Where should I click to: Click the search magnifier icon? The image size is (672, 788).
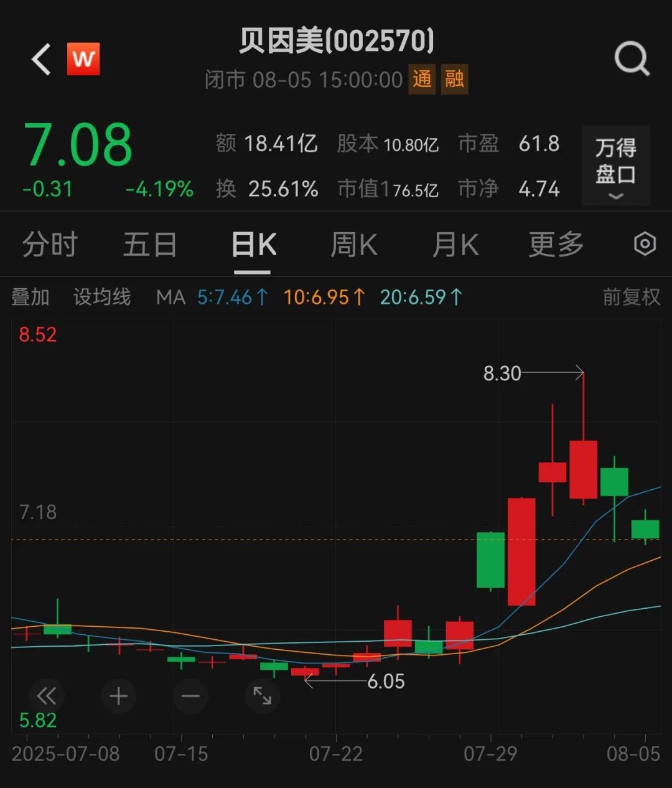pyautogui.click(x=632, y=58)
